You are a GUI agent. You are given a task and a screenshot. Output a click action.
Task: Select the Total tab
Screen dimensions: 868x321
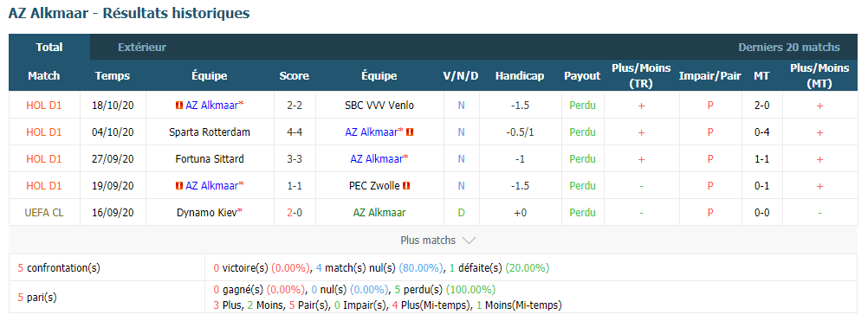point(49,47)
